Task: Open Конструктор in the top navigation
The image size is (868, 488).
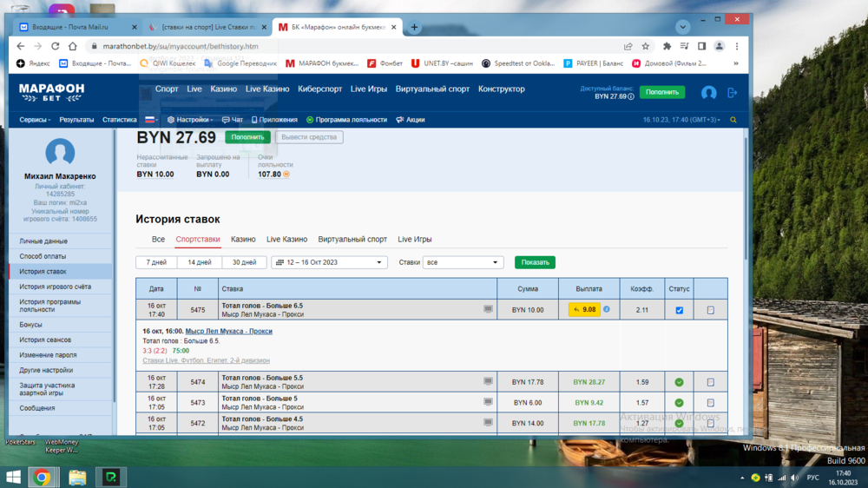Action: 502,89
